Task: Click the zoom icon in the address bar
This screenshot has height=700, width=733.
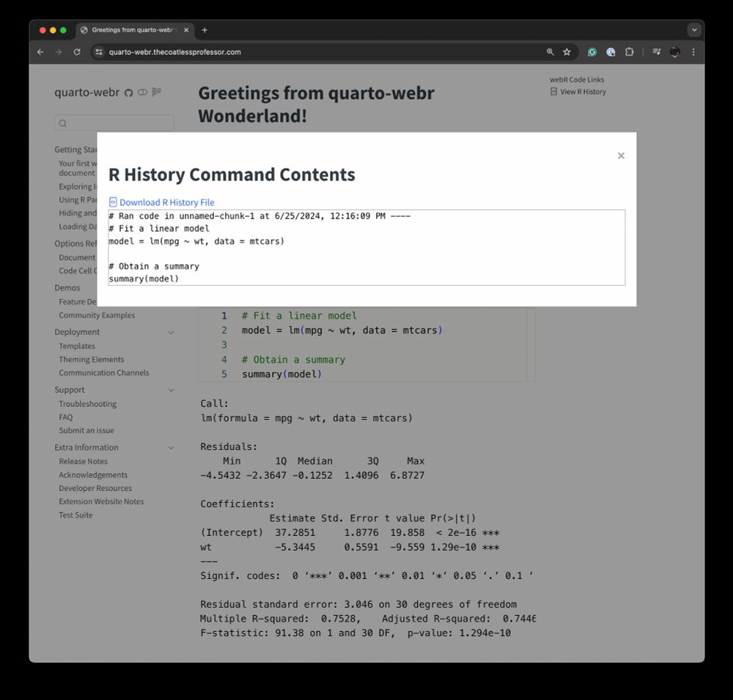Action: [x=550, y=52]
